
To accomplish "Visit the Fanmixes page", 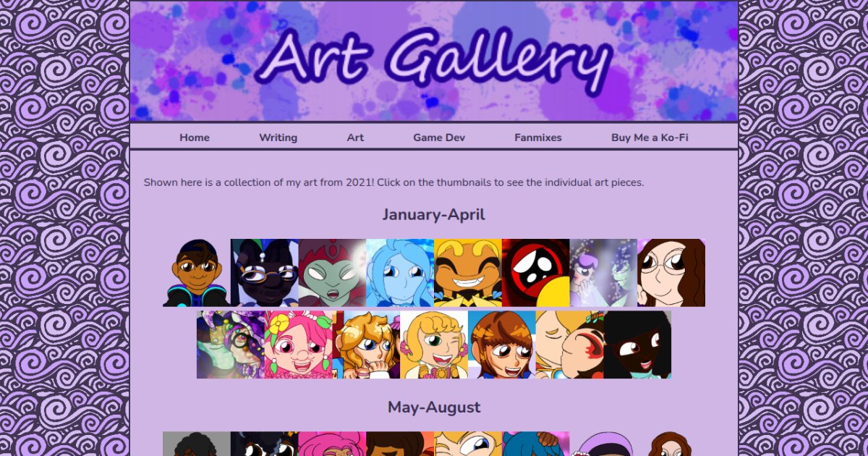I will (x=538, y=138).
